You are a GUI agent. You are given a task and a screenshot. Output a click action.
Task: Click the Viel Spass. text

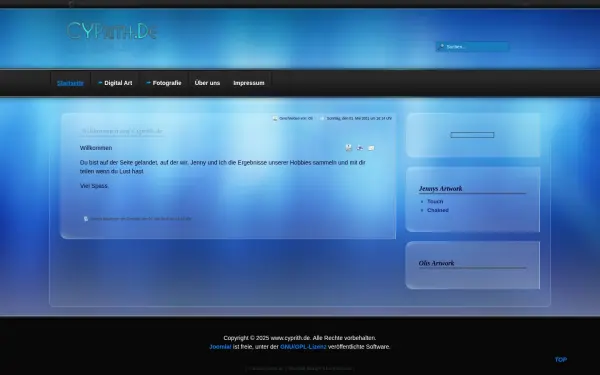tap(94, 186)
